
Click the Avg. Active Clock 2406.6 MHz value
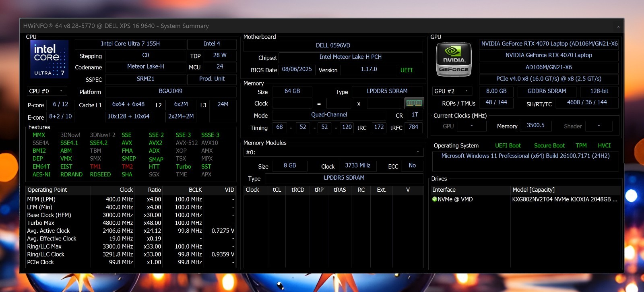[x=118, y=231]
